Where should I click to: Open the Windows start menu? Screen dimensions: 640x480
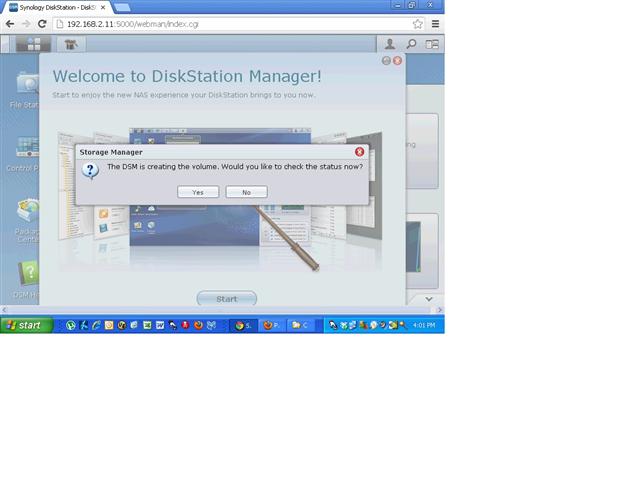27,325
